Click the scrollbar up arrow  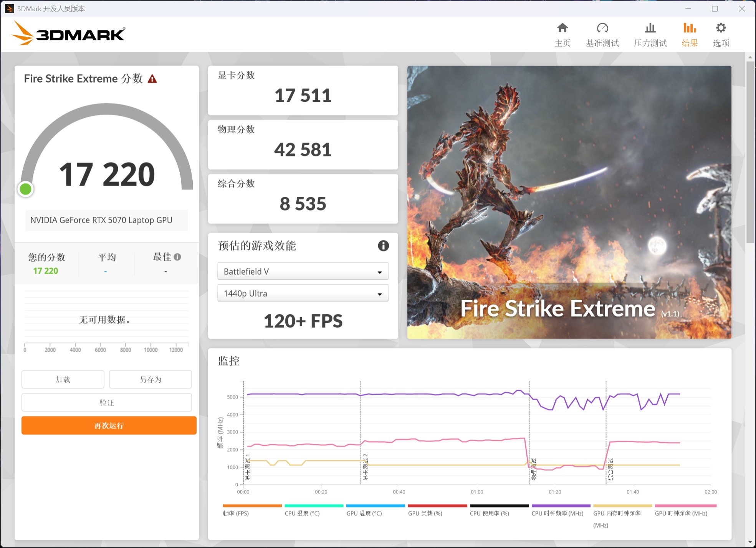pos(750,57)
